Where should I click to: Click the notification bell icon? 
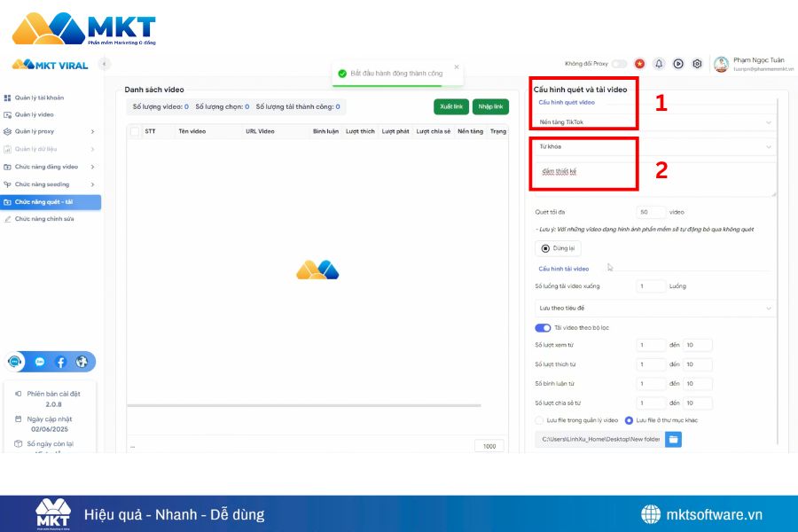(x=659, y=64)
